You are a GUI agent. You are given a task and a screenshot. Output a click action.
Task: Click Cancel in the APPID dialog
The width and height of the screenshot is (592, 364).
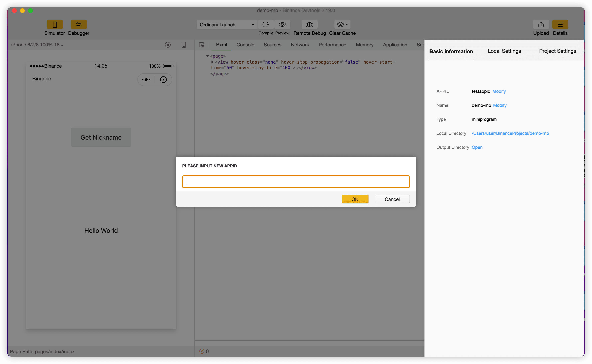(392, 199)
